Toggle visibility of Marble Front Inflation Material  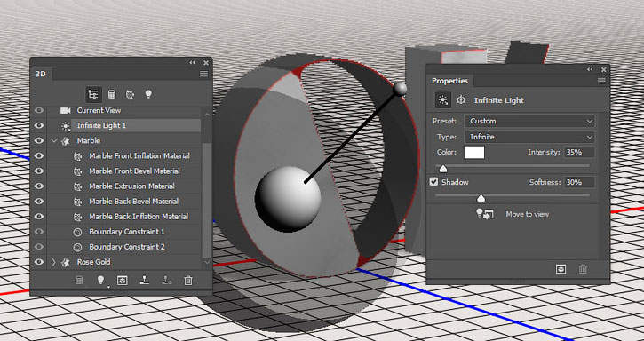tap(39, 156)
